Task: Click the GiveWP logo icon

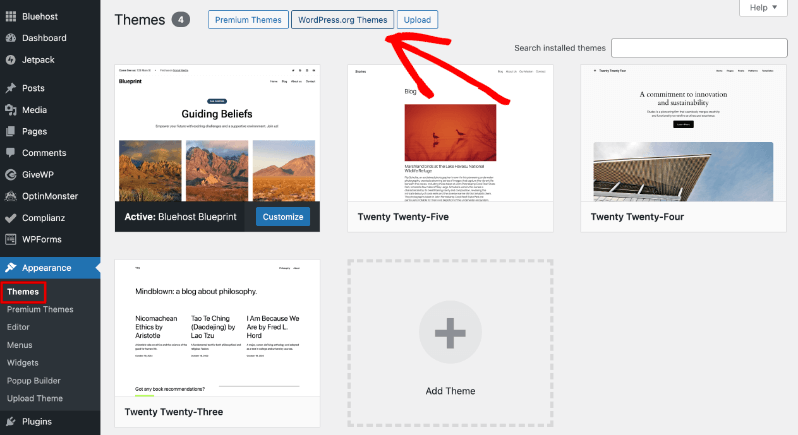Action: [x=11, y=175]
